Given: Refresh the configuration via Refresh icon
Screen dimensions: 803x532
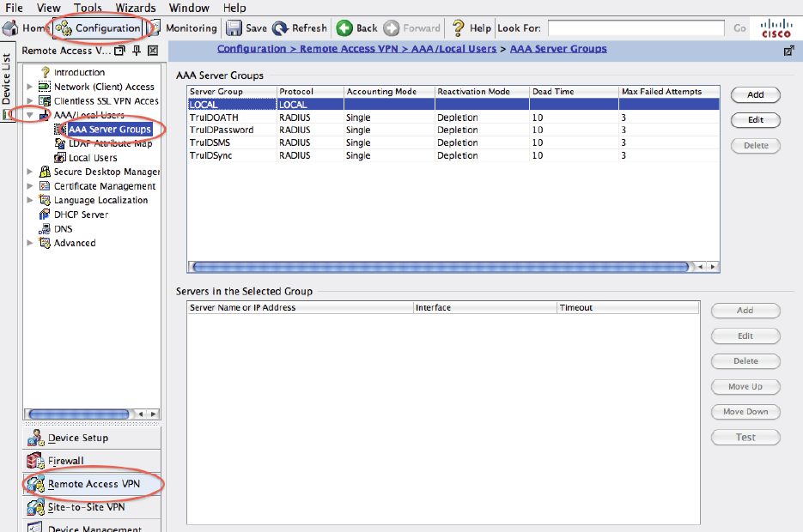Looking at the screenshot, I should pos(280,28).
